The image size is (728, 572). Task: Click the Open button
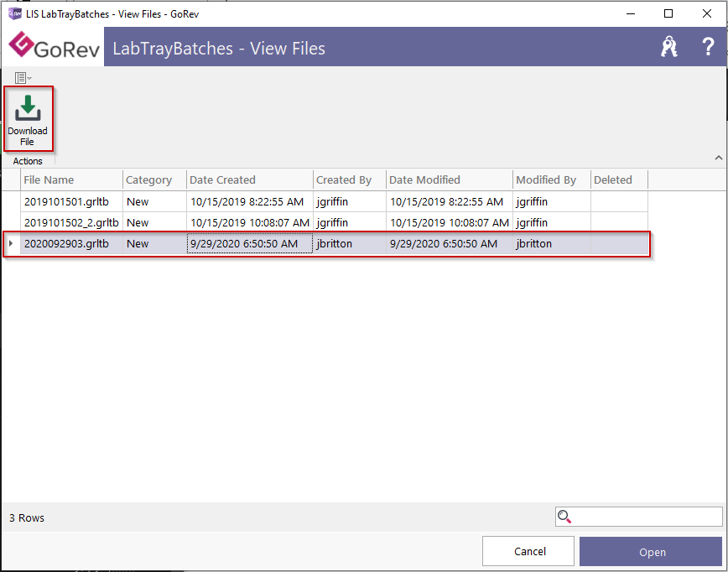(x=651, y=551)
